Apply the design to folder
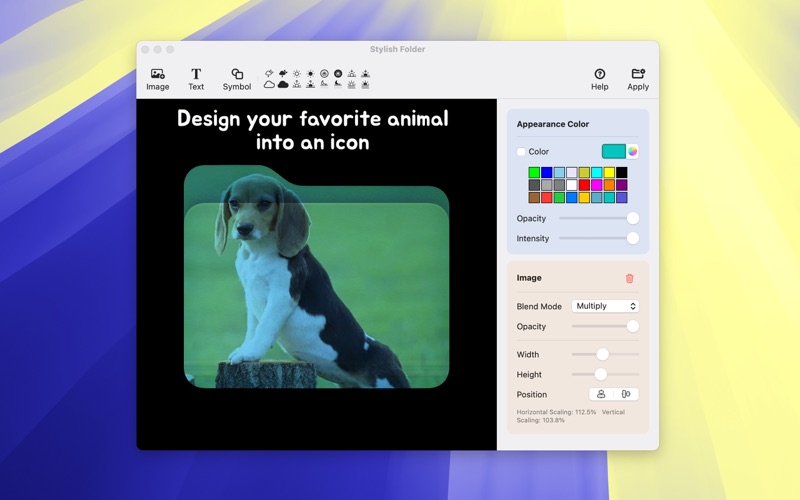The width and height of the screenshot is (800, 500). [638, 79]
